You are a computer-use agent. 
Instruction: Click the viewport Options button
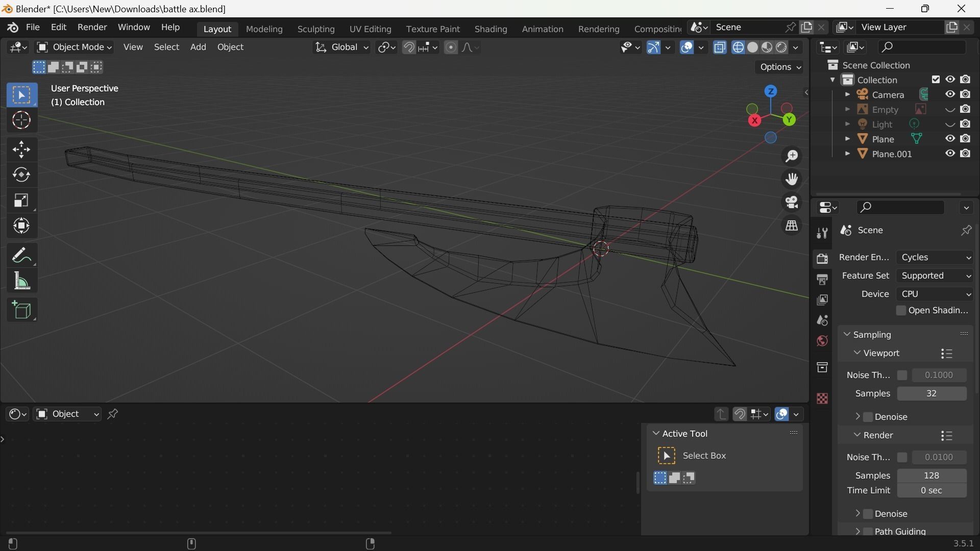(x=779, y=67)
